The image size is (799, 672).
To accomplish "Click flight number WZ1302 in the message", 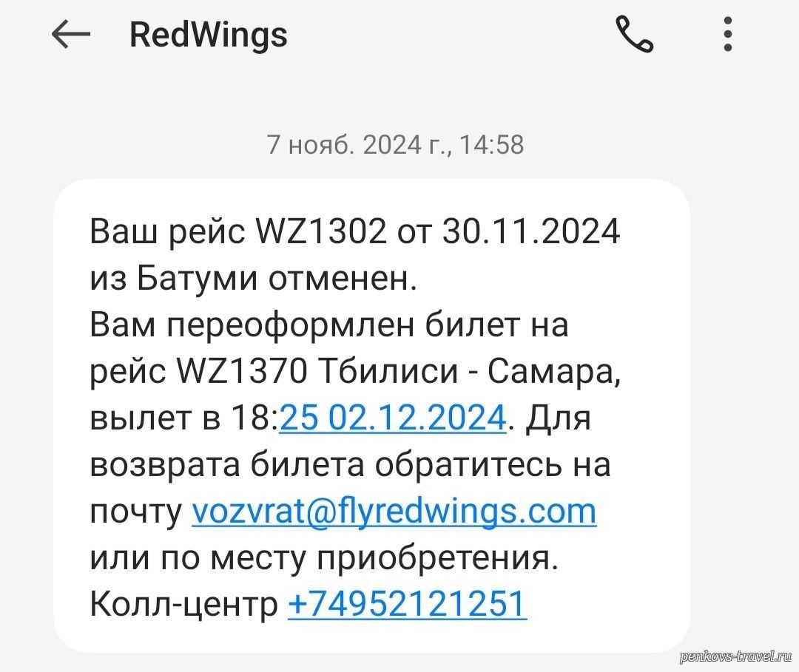I will (320, 231).
